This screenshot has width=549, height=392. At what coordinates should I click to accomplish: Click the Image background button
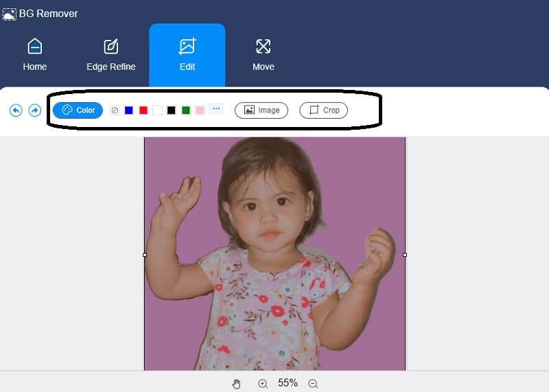pos(261,110)
